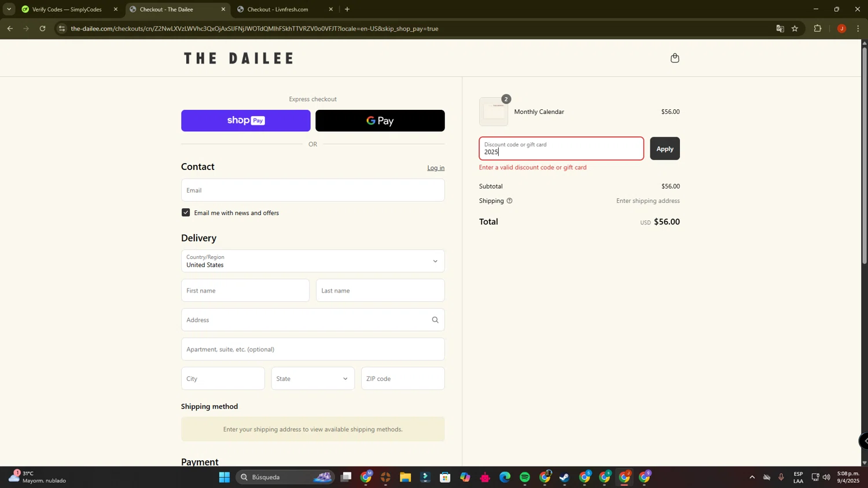Focus the City field
The image size is (868, 488).
[223, 379]
